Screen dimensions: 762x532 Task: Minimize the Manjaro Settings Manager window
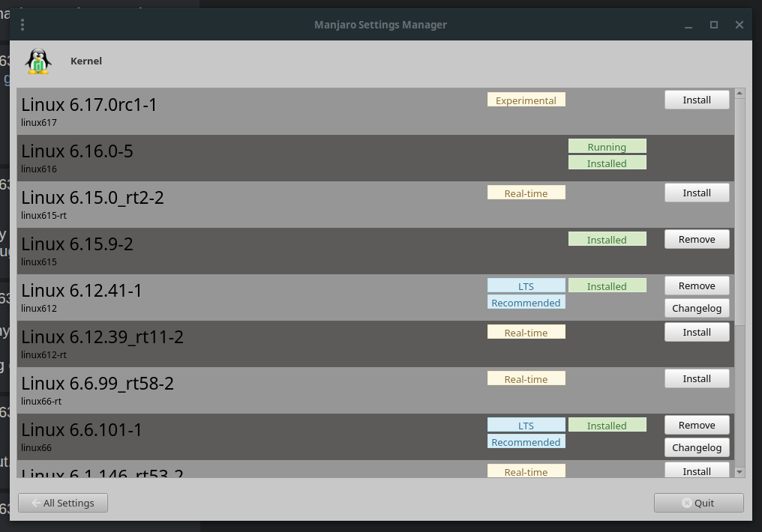pyautogui.click(x=688, y=25)
